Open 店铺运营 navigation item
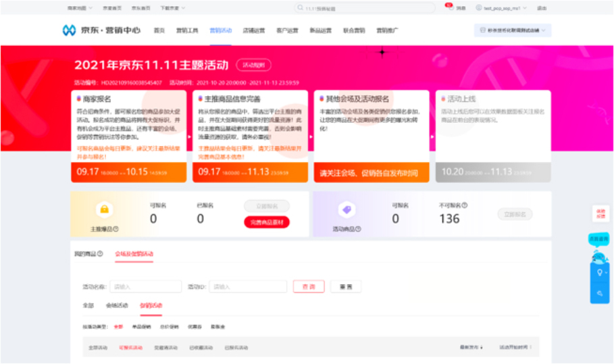 254,30
